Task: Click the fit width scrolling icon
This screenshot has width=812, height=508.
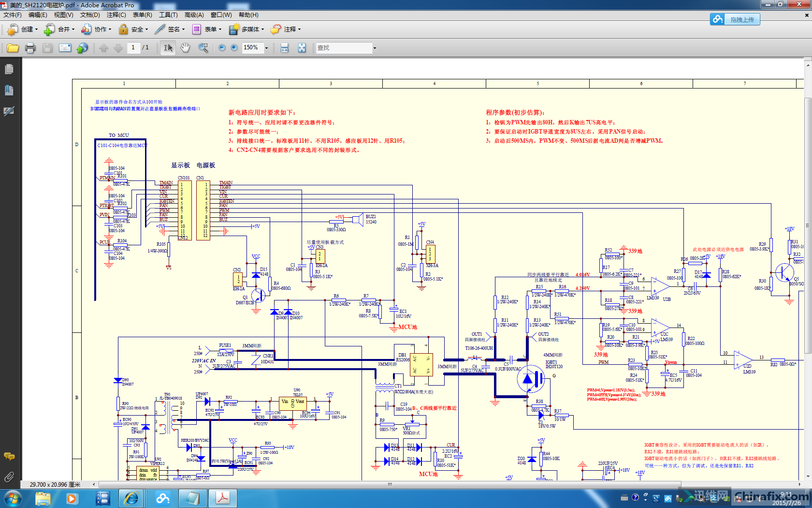Action: pyautogui.click(x=284, y=48)
